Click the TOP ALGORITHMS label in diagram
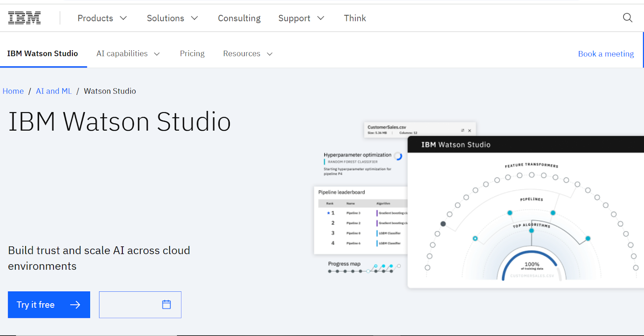 point(531,225)
